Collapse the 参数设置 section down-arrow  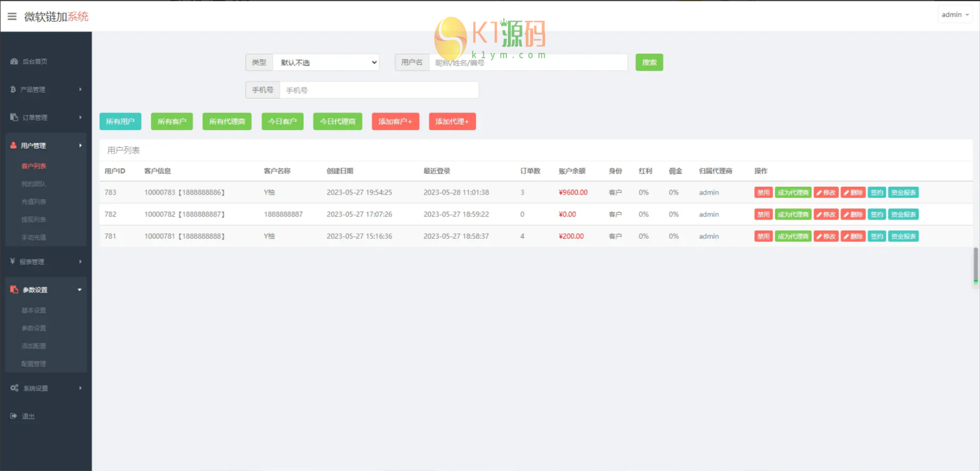pyautogui.click(x=80, y=290)
